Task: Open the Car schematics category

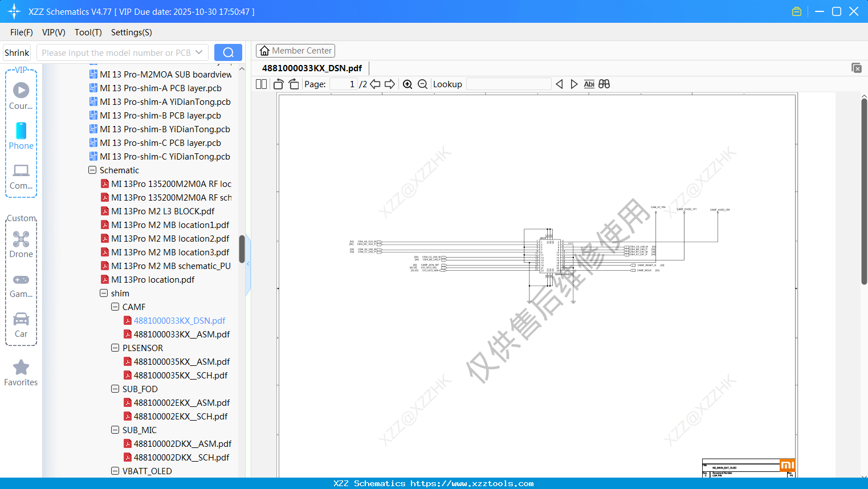Action: click(x=21, y=324)
